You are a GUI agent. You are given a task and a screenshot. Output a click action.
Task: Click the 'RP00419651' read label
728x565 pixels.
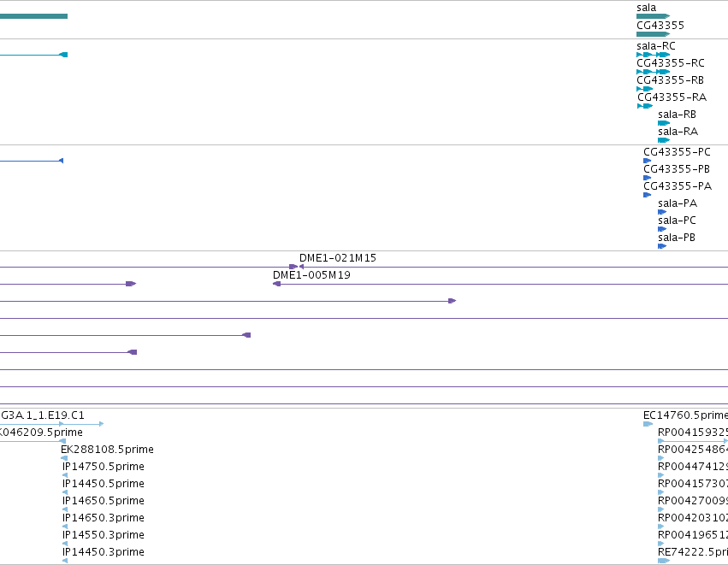coord(693,535)
